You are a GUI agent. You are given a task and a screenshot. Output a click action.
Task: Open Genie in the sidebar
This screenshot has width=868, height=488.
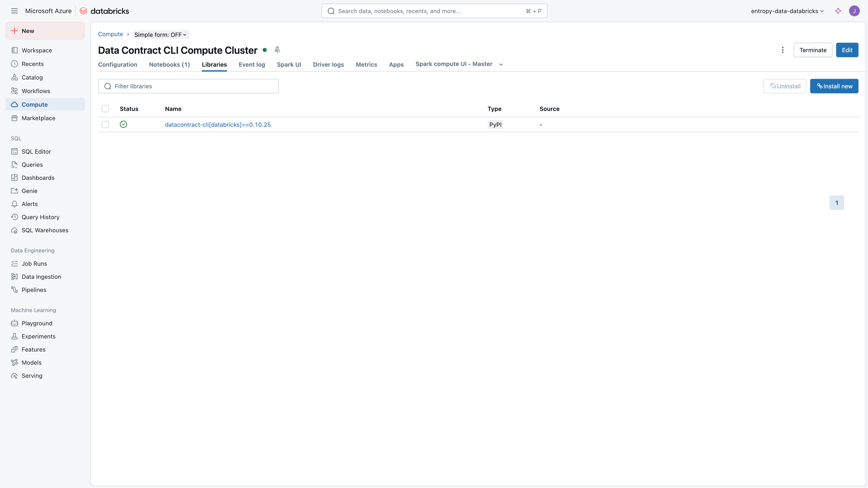pyautogui.click(x=29, y=191)
